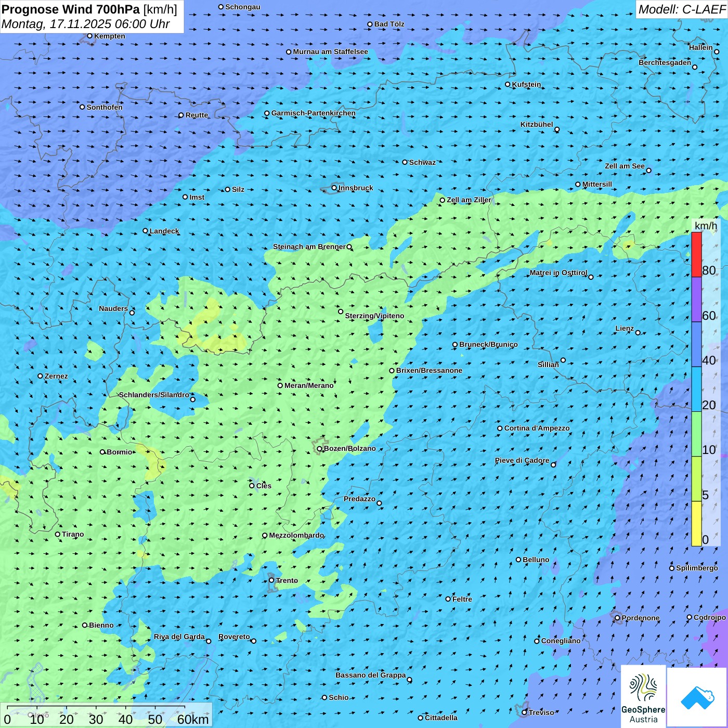This screenshot has width=728, height=728.
Task: Click the Bormio label
Action: (120, 452)
